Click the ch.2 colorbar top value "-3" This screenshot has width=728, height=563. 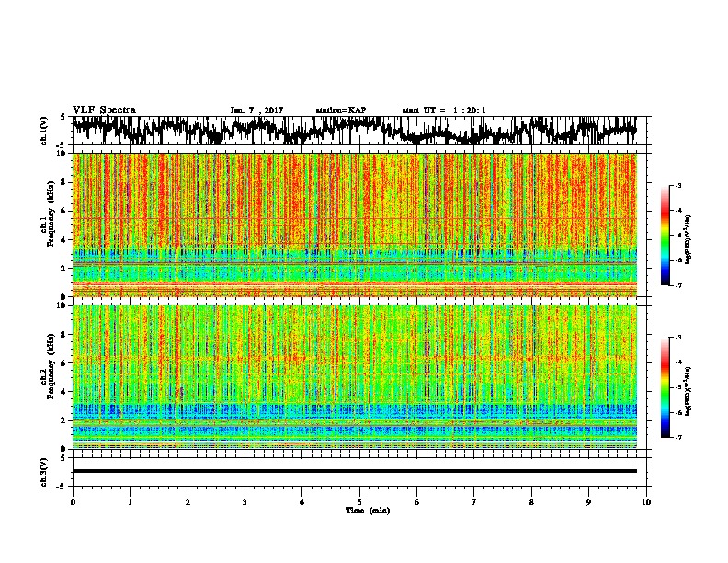677,338
